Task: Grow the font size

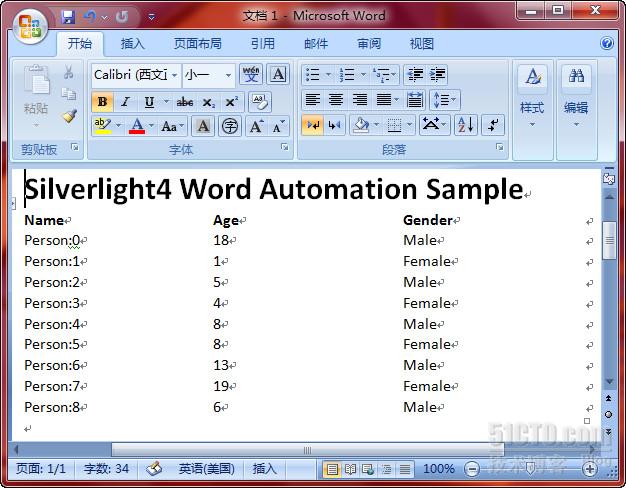Action: (256, 127)
